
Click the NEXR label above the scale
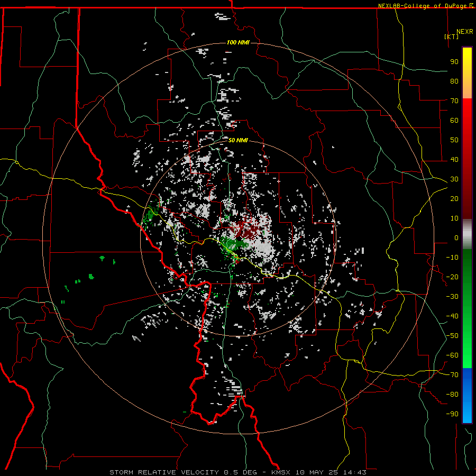[465, 32]
